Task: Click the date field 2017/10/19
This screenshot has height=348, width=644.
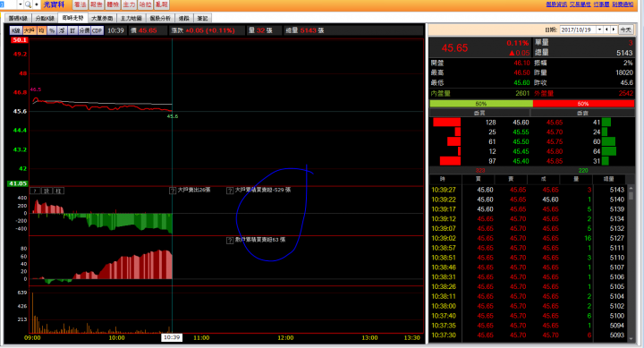Action: point(579,30)
